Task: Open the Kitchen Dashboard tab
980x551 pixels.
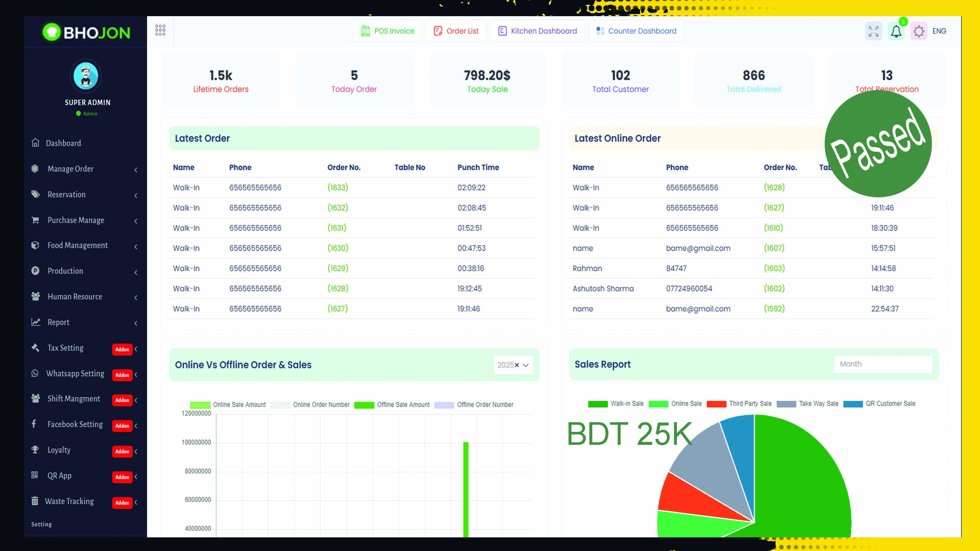Action: pos(537,31)
